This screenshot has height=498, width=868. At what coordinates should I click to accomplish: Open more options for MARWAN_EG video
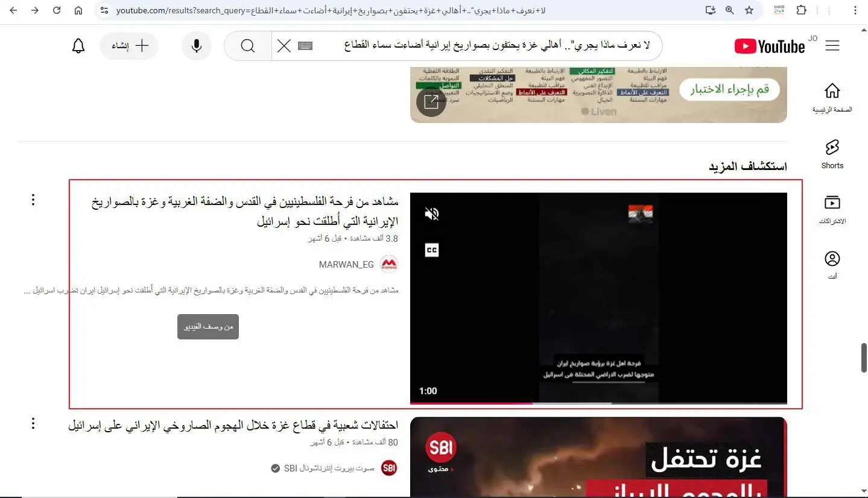click(33, 200)
